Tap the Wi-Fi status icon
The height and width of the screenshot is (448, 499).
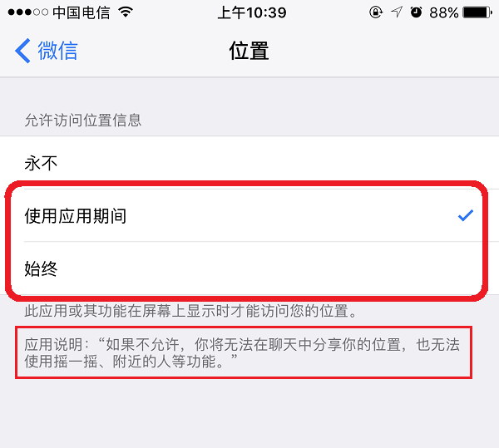(126, 12)
